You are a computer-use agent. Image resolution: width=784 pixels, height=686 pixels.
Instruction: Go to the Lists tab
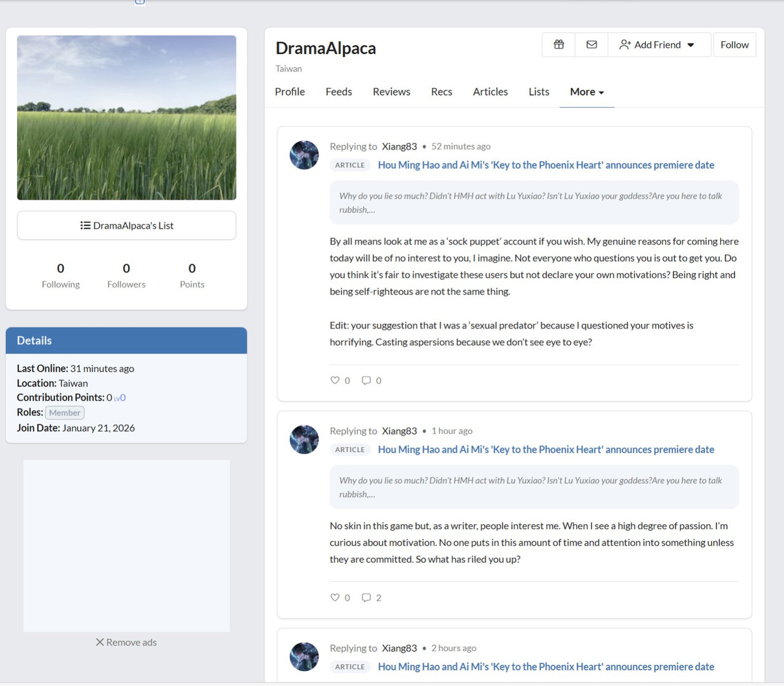pos(539,91)
